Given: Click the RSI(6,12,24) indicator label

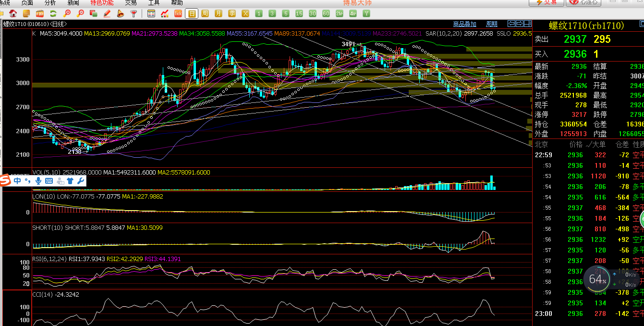Looking at the screenshot, I should pos(49,259).
